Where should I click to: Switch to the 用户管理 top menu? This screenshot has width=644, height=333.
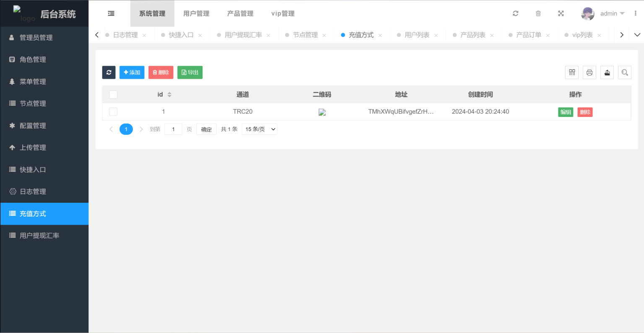coord(196,13)
